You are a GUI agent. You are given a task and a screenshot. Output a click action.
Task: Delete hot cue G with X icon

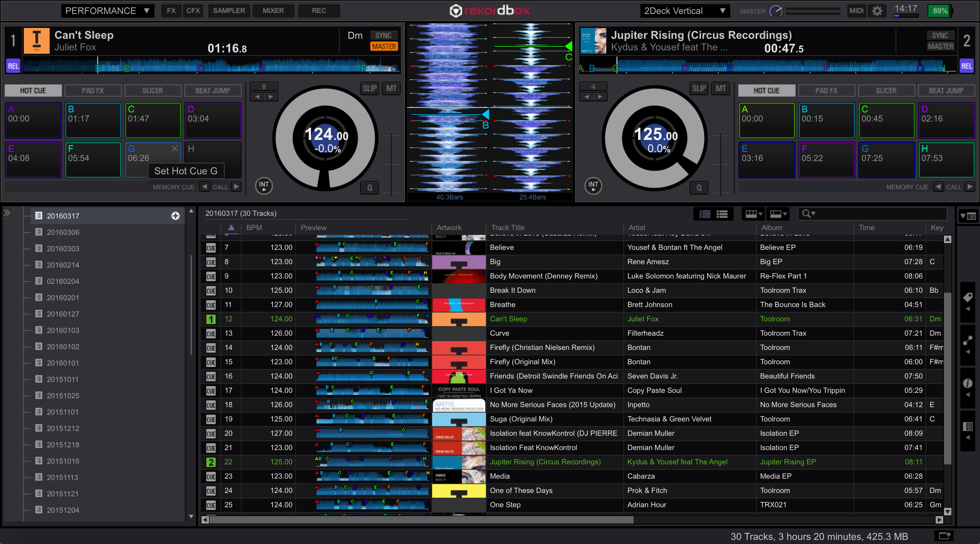[x=175, y=148]
